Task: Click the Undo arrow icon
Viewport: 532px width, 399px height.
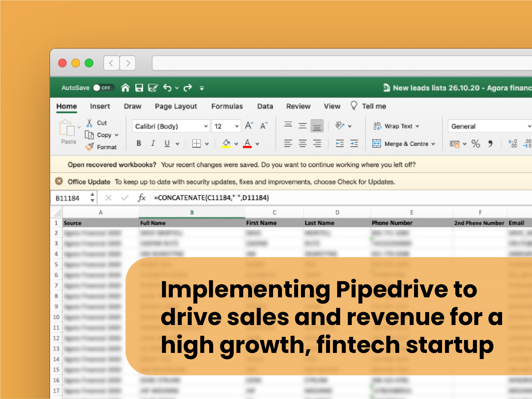Action: tap(167, 88)
